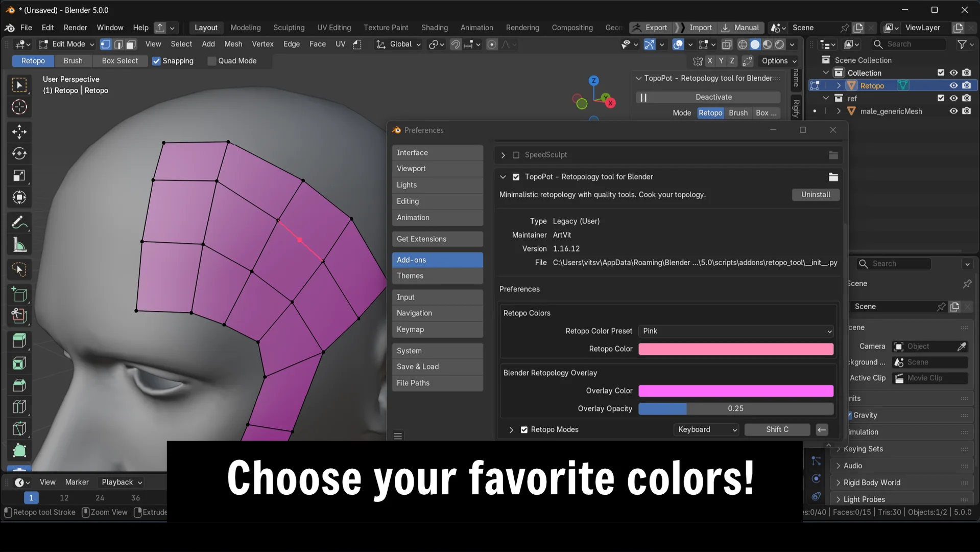This screenshot has height=552, width=980.
Task: Enable the Snapping checkbox
Action: coord(157,61)
